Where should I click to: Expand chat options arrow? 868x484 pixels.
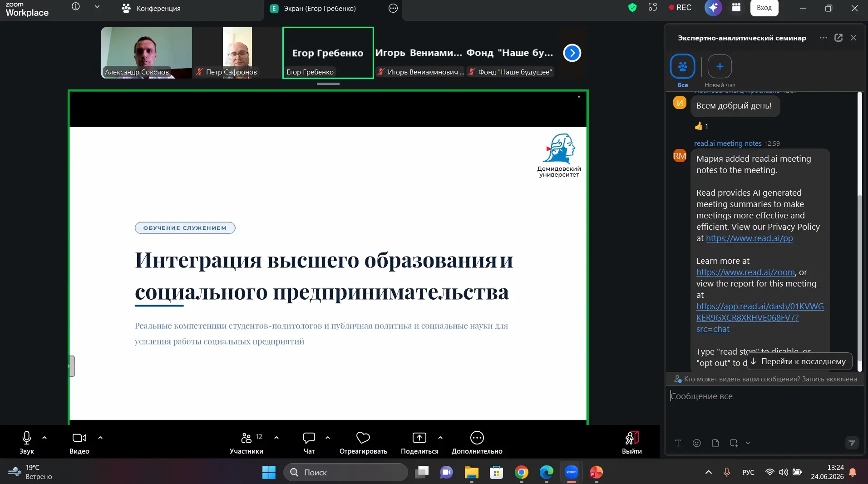328,438
